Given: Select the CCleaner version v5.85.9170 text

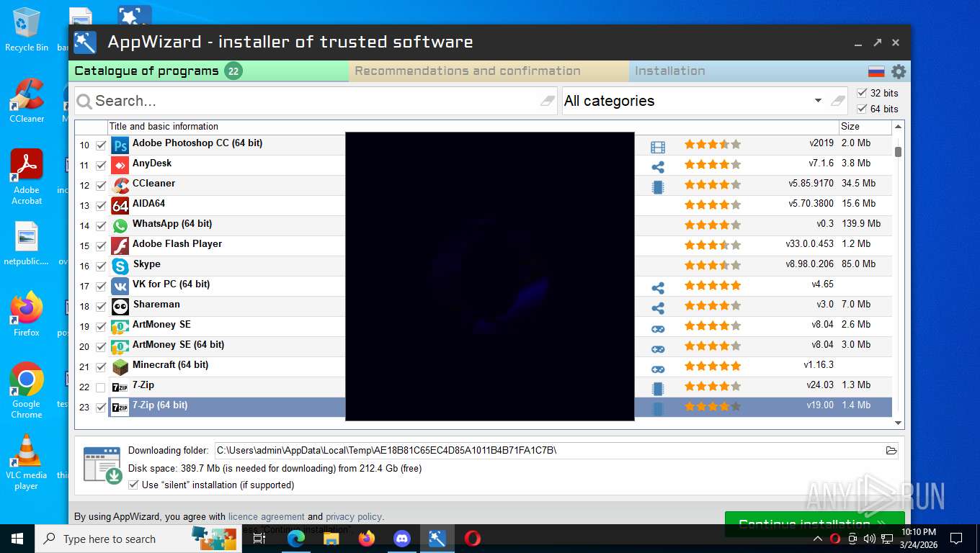Looking at the screenshot, I should [811, 184].
